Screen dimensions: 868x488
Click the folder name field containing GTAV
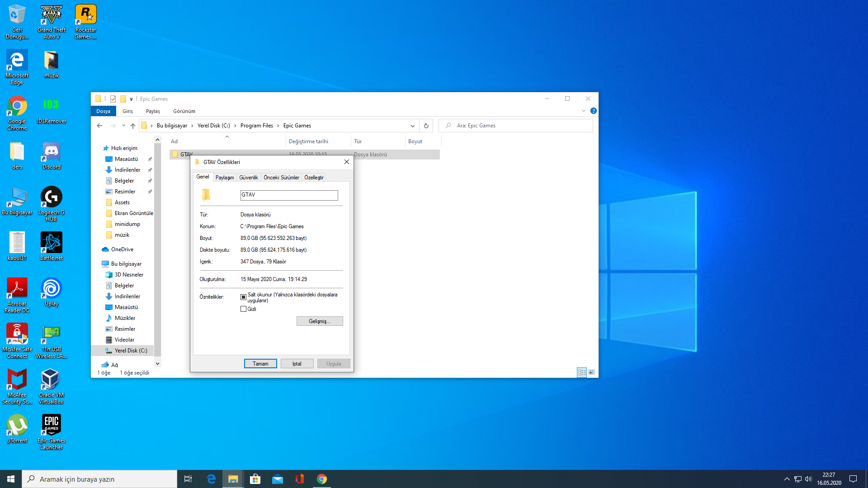coord(289,195)
